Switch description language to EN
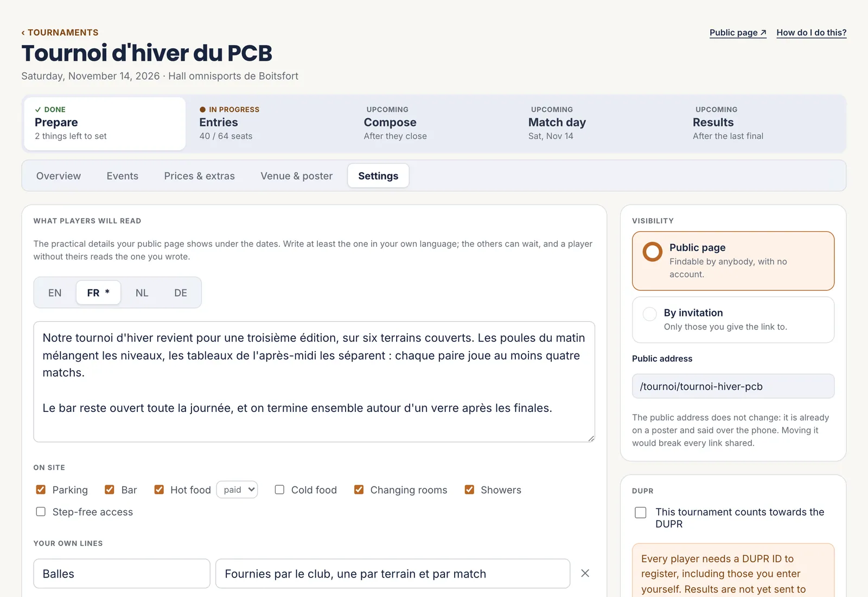 tap(55, 293)
